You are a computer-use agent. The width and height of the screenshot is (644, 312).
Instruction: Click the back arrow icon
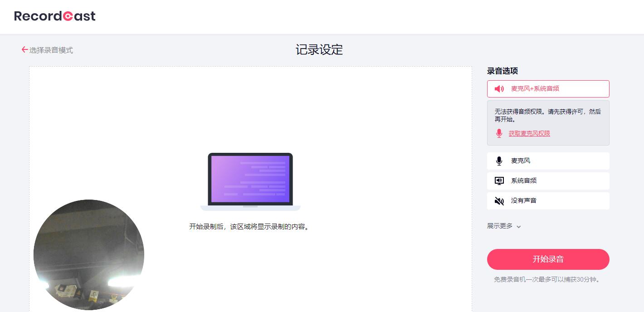point(24,50)
